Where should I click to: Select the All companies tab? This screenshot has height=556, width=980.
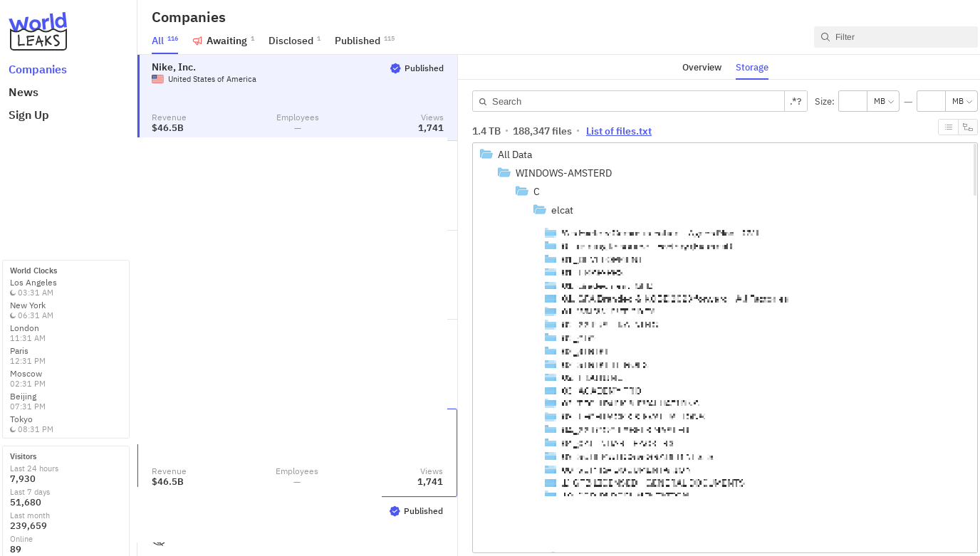(165, 41)
